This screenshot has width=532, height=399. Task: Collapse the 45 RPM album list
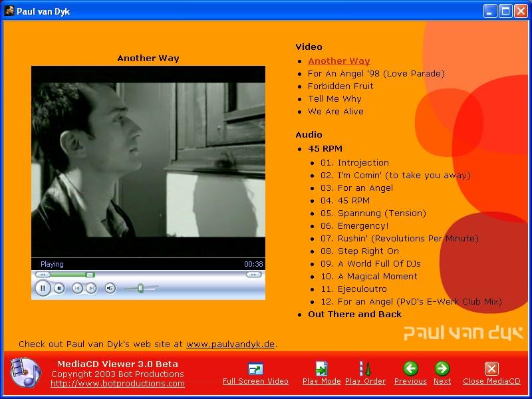tap(325, 148)
